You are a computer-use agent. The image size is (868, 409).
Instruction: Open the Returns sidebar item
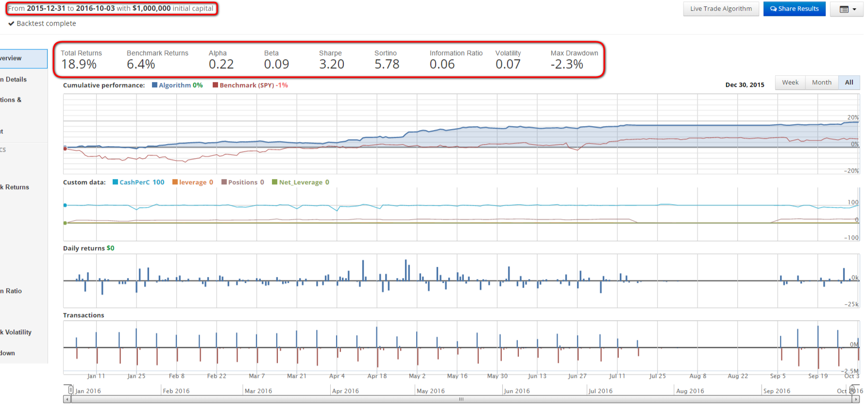pos(15,187)
